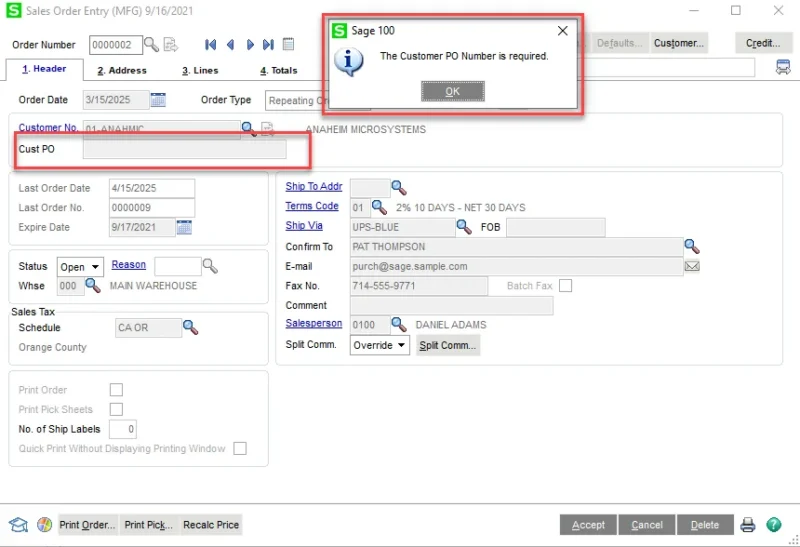
Task: Click the Terms Code link
Action: [312, 206]
